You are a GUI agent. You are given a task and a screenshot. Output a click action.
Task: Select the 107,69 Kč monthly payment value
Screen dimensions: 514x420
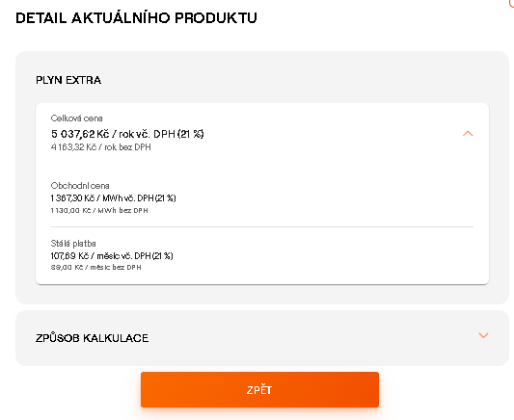tap(112, 255)
